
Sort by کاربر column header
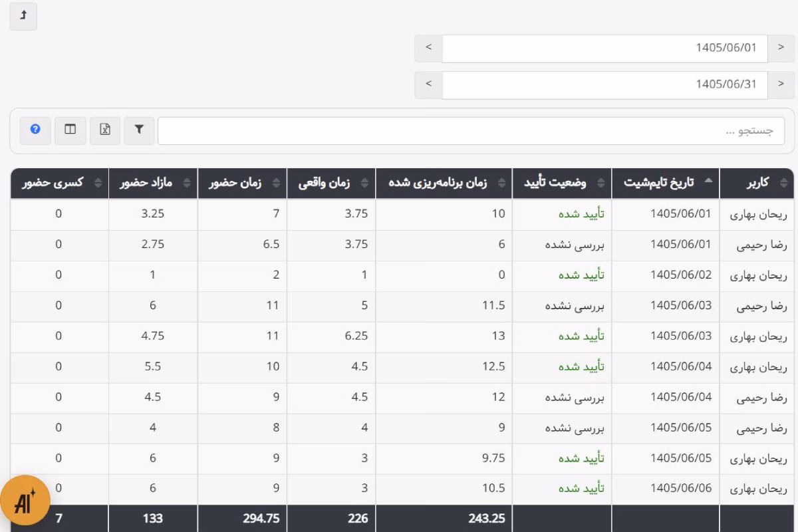(757, 183)
